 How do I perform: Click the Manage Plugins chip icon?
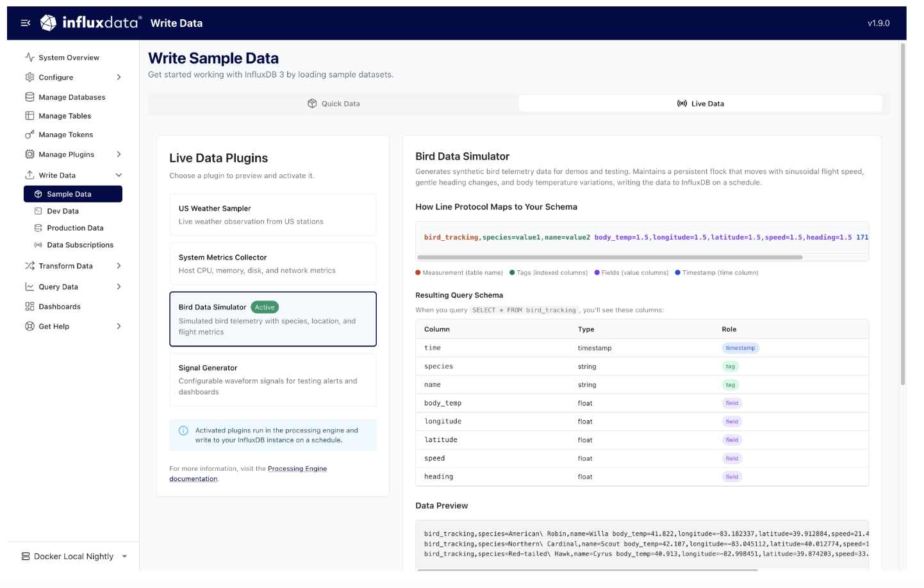tap(29, 154)
